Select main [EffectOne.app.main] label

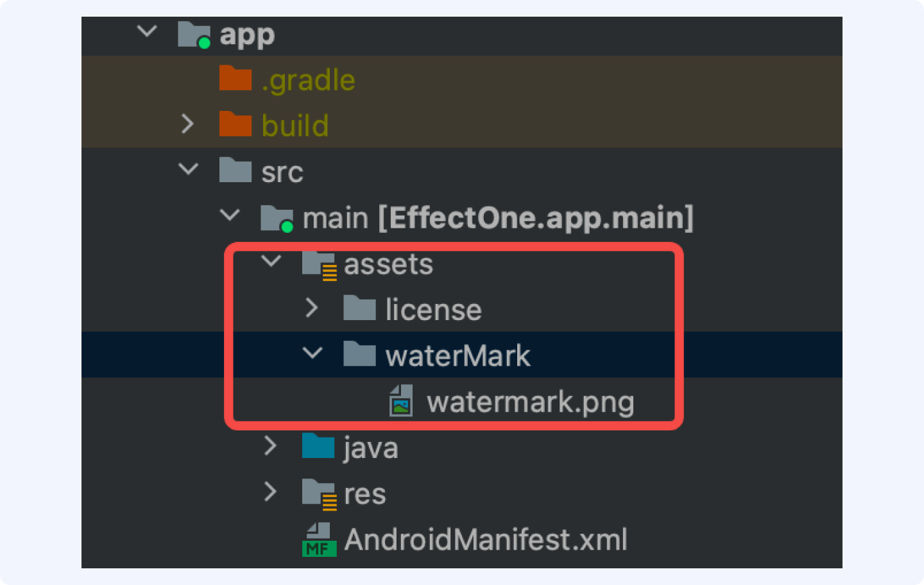[498, 218]
